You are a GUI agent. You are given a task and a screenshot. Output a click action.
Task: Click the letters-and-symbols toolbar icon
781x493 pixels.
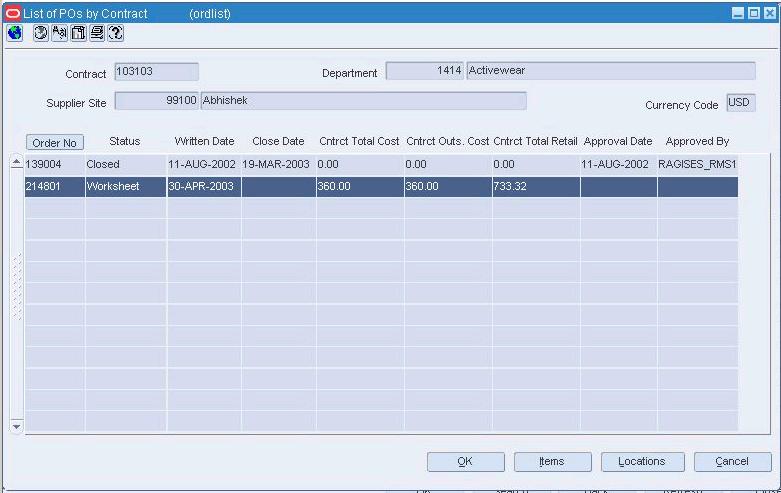(59, 33)
